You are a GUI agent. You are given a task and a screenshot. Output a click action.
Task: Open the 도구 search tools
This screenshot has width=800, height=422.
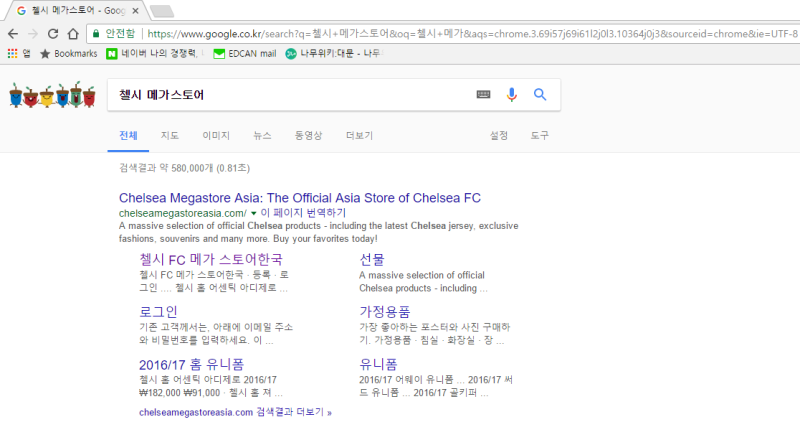(539, 135)
